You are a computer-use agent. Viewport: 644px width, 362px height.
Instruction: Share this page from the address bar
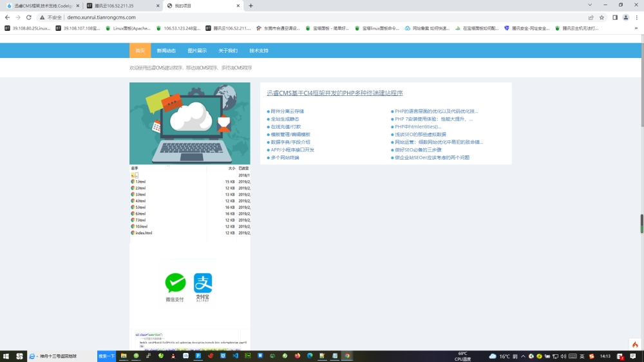coord(591,17)
